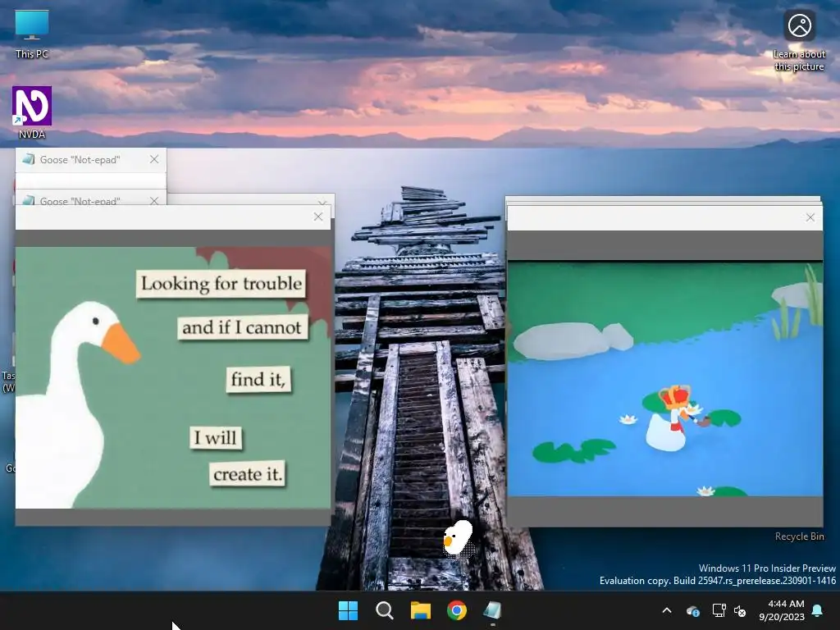The image size is (840, 630).
Task: Open the This PC desktop icon
Action: (x=32, y=33)
